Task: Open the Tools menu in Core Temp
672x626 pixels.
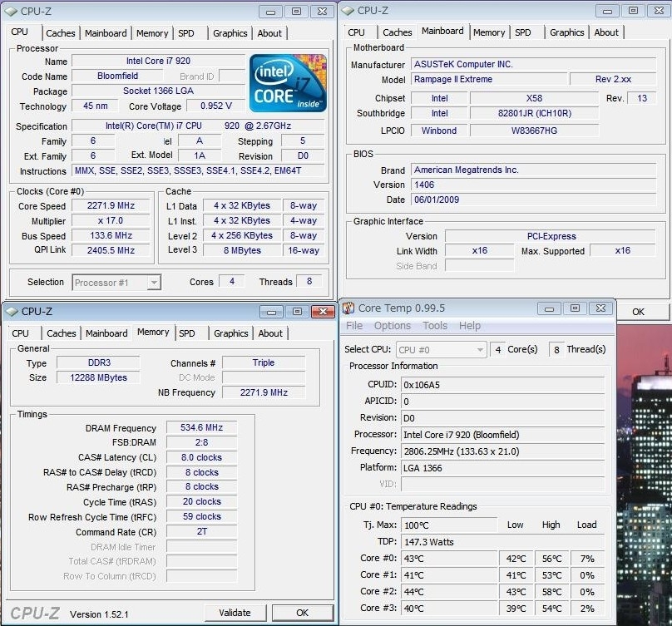Action: 435,326
